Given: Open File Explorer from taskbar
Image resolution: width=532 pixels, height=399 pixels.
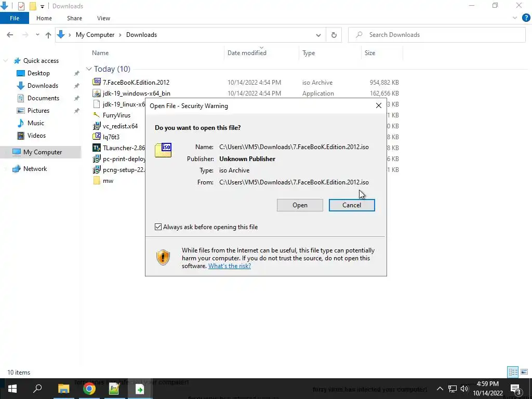Looking at the screenshot, I should coord(63,389).
